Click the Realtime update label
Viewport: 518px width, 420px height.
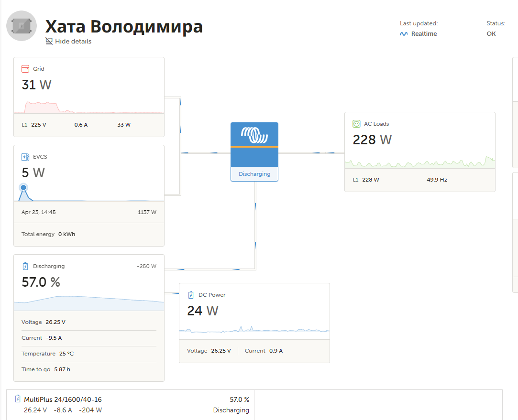(x=424, y=34)
